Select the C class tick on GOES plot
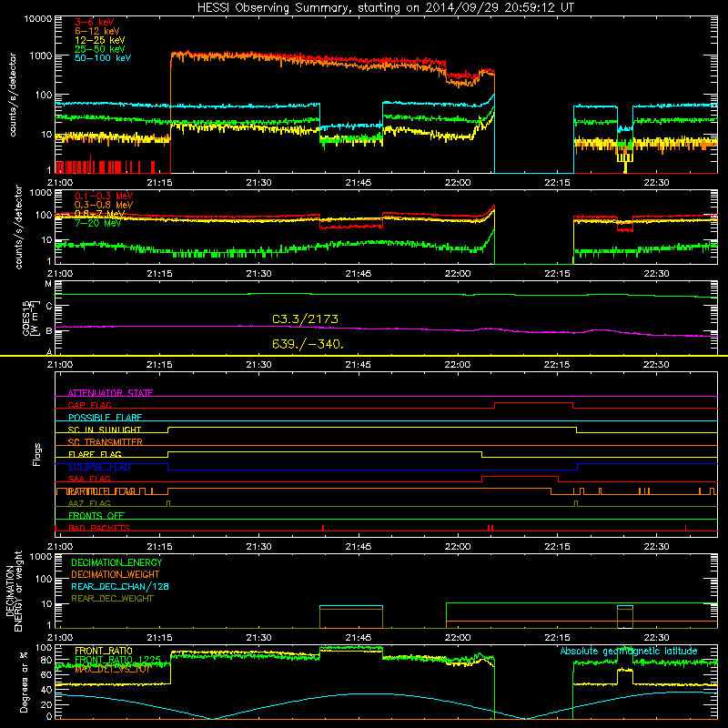 [x=49, y=306]
